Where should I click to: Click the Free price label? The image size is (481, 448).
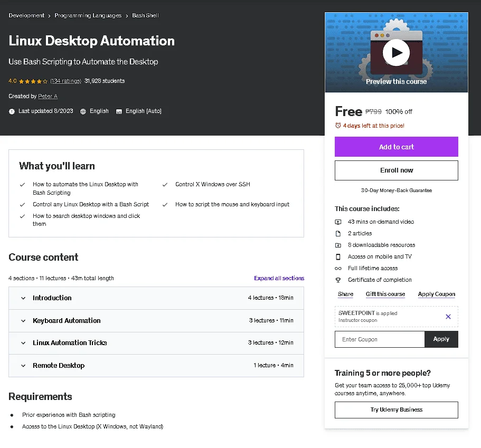click(348, 111)
